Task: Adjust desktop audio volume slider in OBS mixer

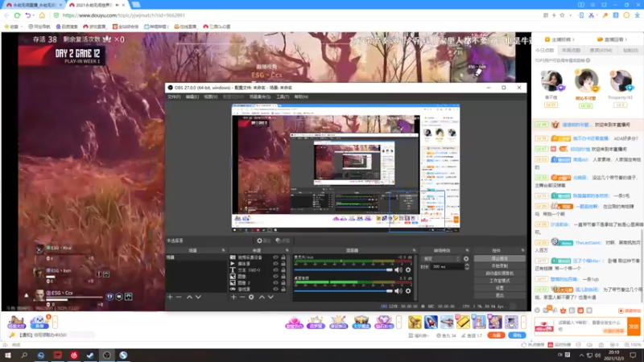Action: click(343, 290)
